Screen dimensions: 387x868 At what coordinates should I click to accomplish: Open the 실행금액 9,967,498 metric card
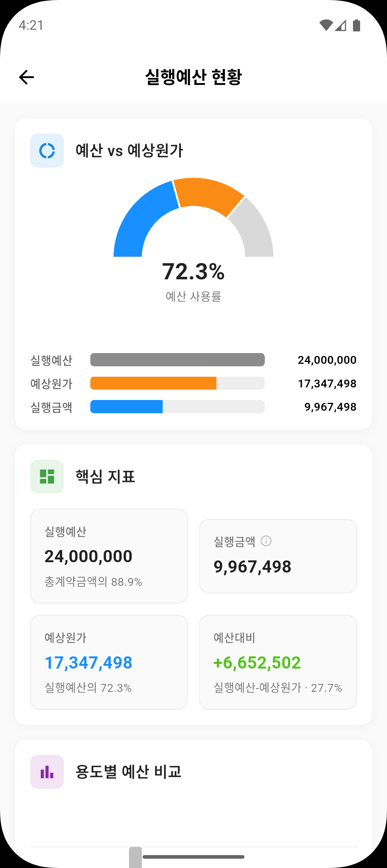click(278, 556)
